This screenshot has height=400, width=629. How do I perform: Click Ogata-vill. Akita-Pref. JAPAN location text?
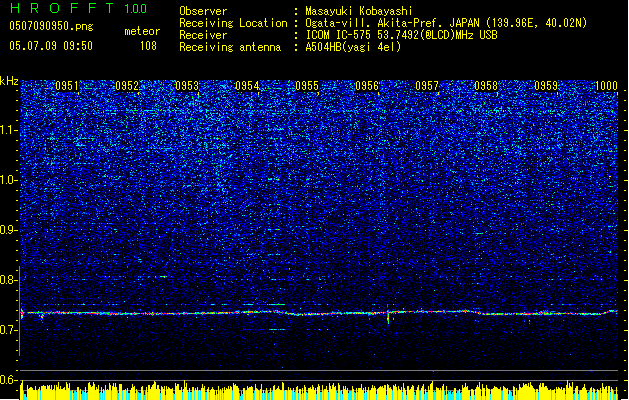[446, 23]
